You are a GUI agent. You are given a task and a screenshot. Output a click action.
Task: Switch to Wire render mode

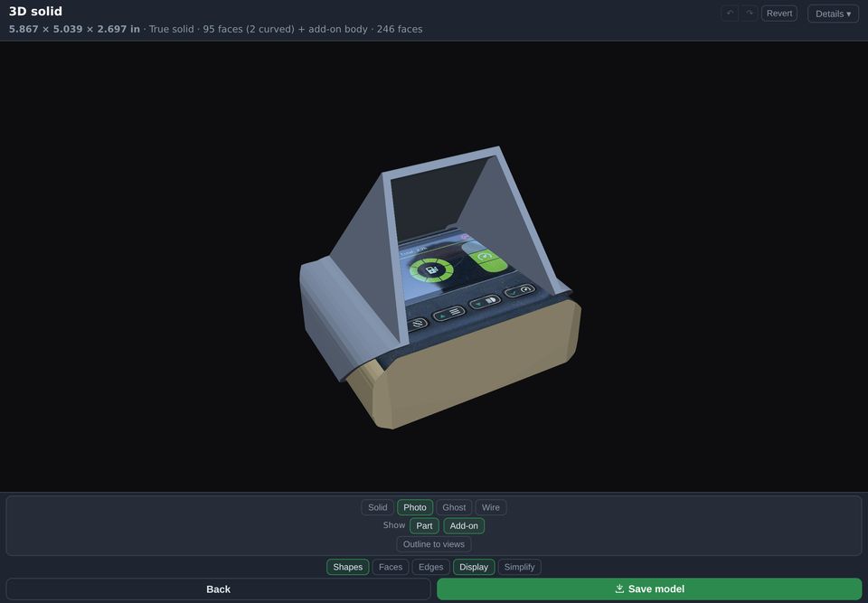[x=490, y=507]
